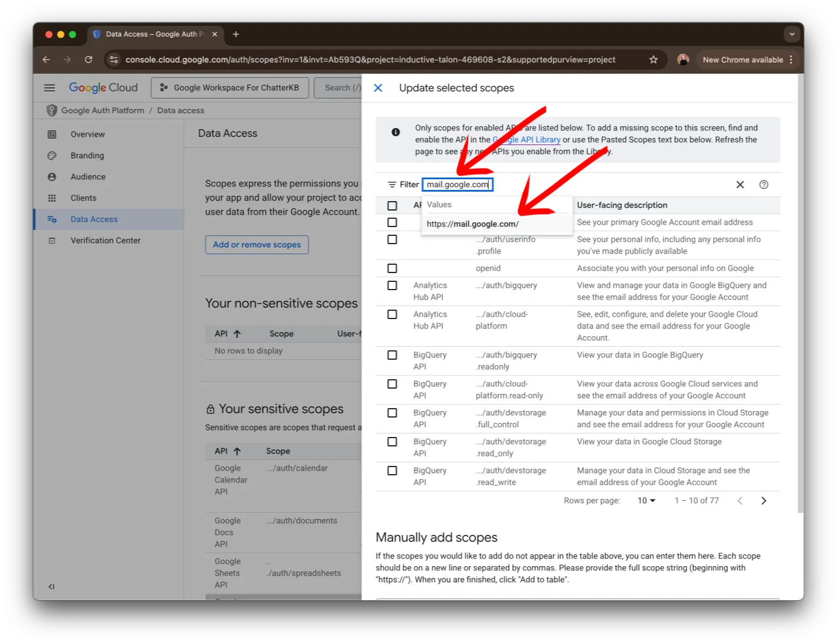Click the side panel vertical scrollbar
This screenshot has height=644, width=837.
click(800, 293)
